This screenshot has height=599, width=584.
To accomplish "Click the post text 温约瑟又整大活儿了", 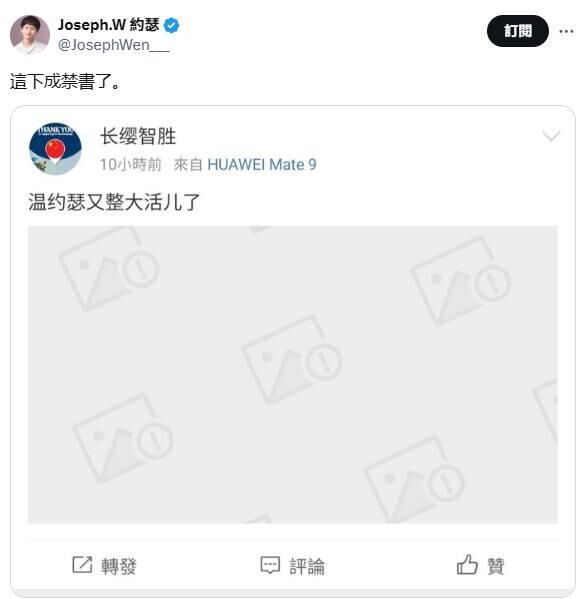I will pos(114,202).
